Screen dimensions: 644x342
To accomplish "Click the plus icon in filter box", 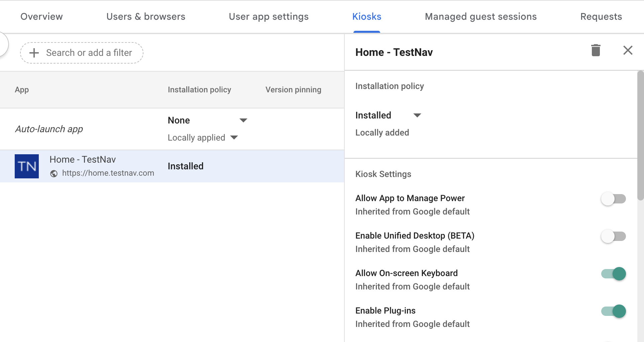I will tap(34, 53).
